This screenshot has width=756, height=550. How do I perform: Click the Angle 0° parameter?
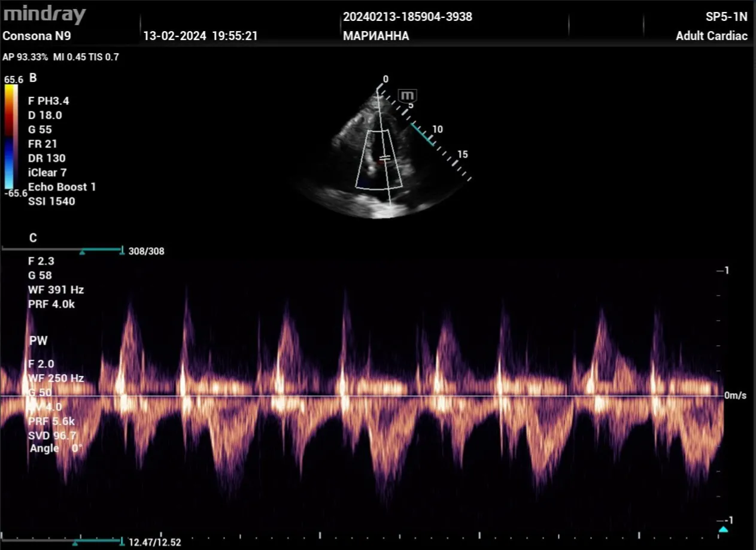(56, 448)
